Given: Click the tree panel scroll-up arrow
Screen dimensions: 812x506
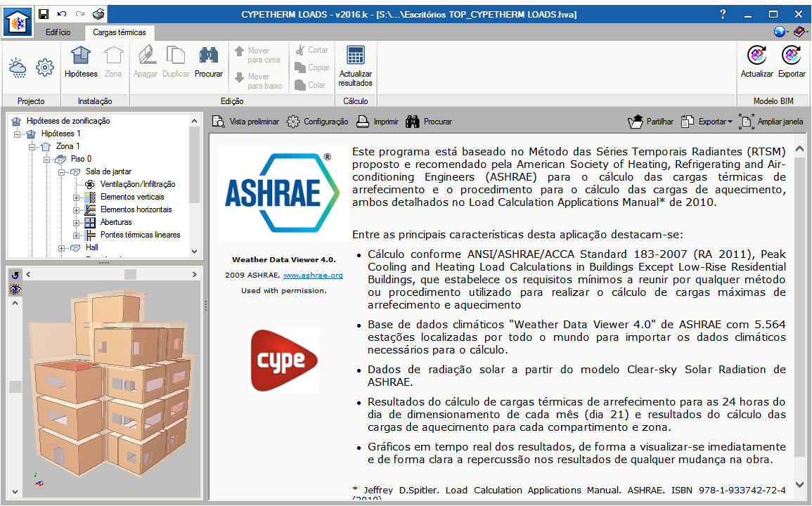Looking at the screenshot, I should tap(194, 121).
